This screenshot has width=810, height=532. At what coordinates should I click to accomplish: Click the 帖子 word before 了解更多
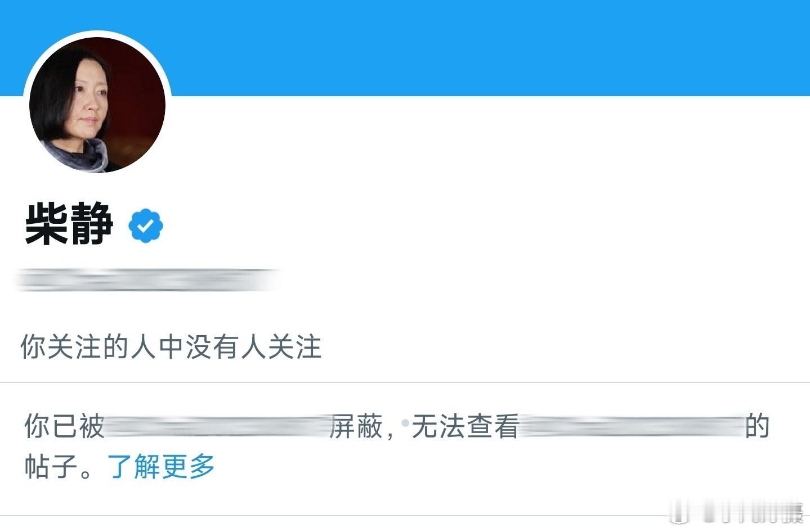(51, 467)
